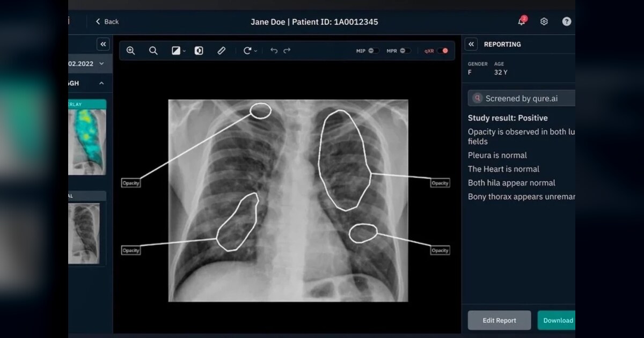Select the window level contrast tool
The height and width of the screenshot is (338, 644).
pyautogui.click(x=175, y=50)
